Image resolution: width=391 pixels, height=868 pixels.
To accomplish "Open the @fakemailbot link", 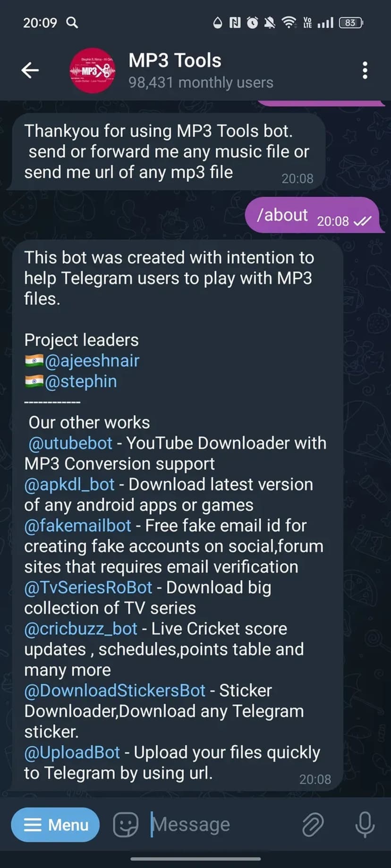I will (78, 526).
